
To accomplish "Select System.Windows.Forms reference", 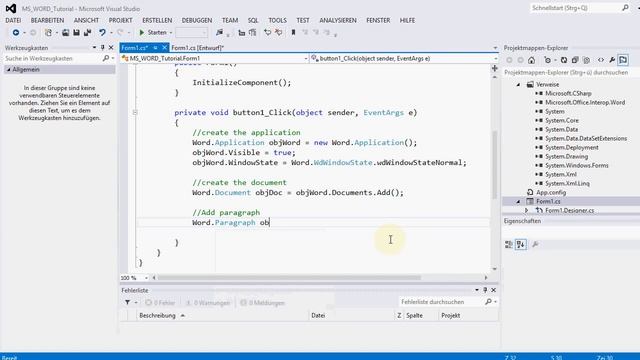I will (x=577, y=165).
